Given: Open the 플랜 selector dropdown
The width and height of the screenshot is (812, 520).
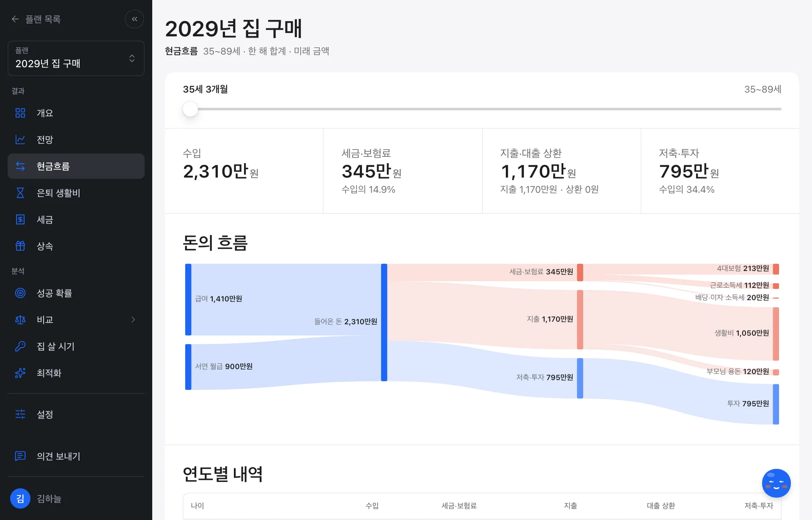Looking at the screenshot, I should (x=76, y=58).
